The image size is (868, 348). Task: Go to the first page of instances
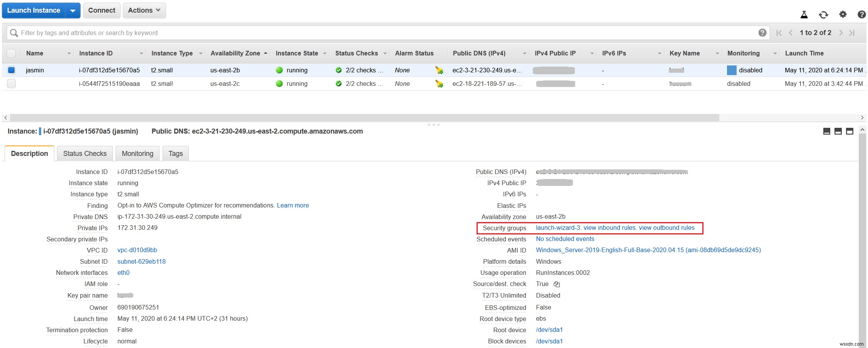click(x=779, y=33)
